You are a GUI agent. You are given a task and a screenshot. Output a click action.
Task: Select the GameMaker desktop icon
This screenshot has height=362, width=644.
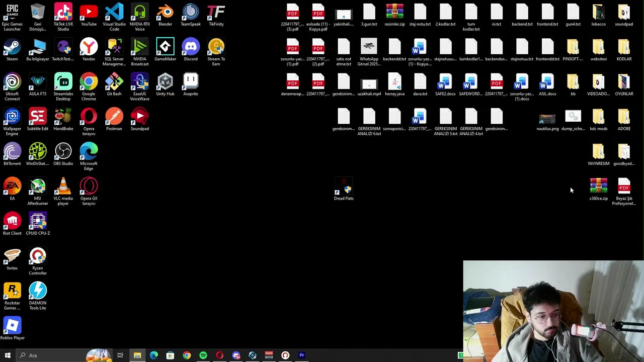point(165,50)
